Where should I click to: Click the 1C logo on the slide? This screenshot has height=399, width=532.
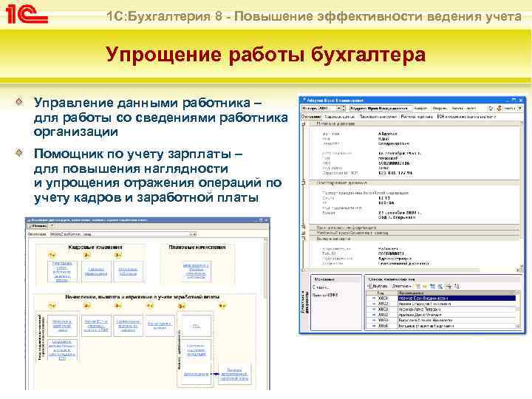coord(27,15)
